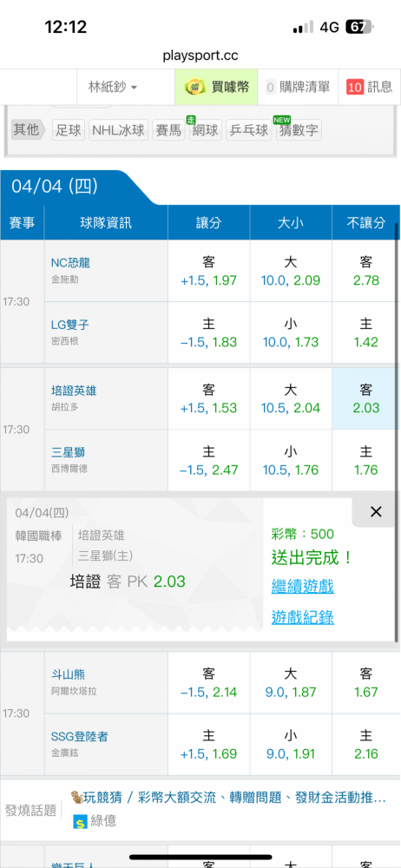401x868 pixels.
Task: Select LG雙子 主 1.42 moneyline option
Action: [x=365, y=332]
